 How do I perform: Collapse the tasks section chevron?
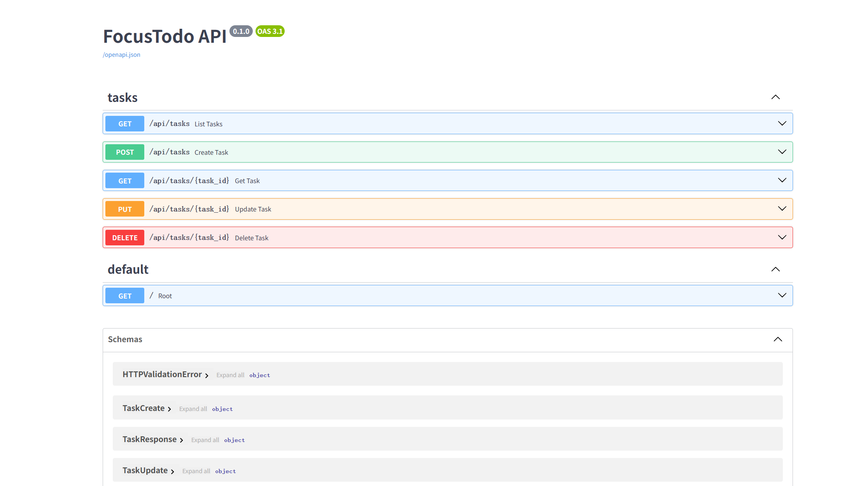point(775,97)
